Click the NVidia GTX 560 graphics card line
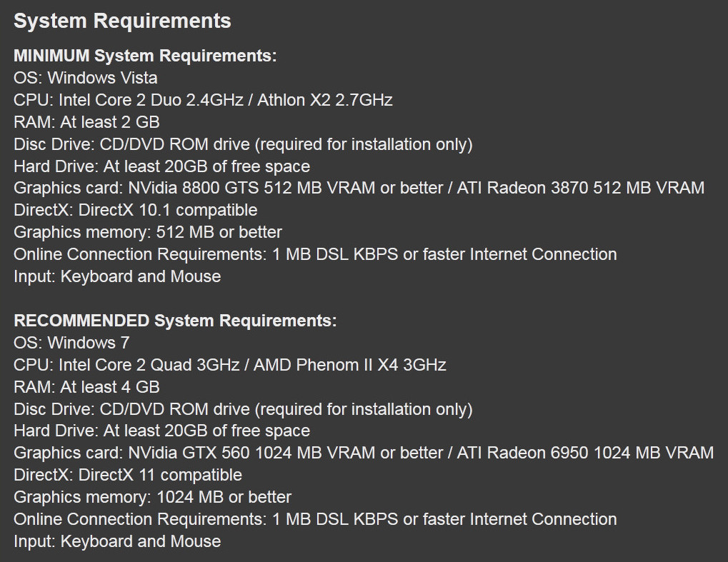Image resolution: width=728 pixels, height=562 pixels. (364, 453)
